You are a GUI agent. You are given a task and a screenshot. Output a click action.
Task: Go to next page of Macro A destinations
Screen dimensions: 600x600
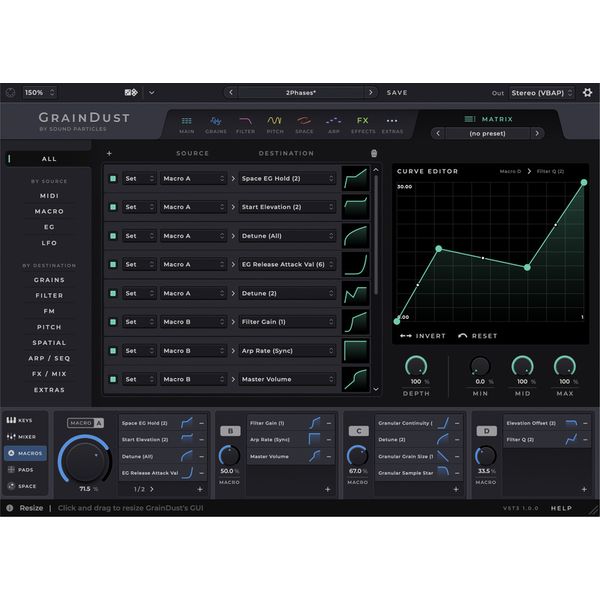[x=152, y=489]
